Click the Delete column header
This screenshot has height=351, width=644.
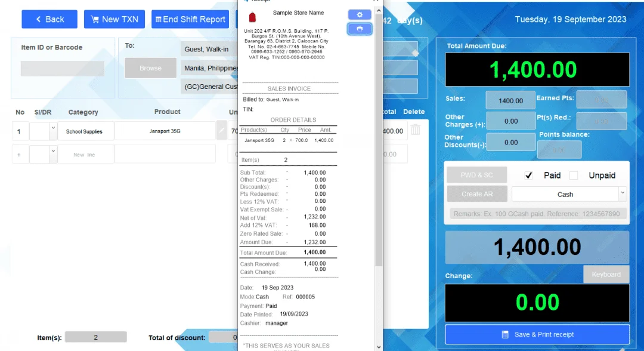(414, 112)
